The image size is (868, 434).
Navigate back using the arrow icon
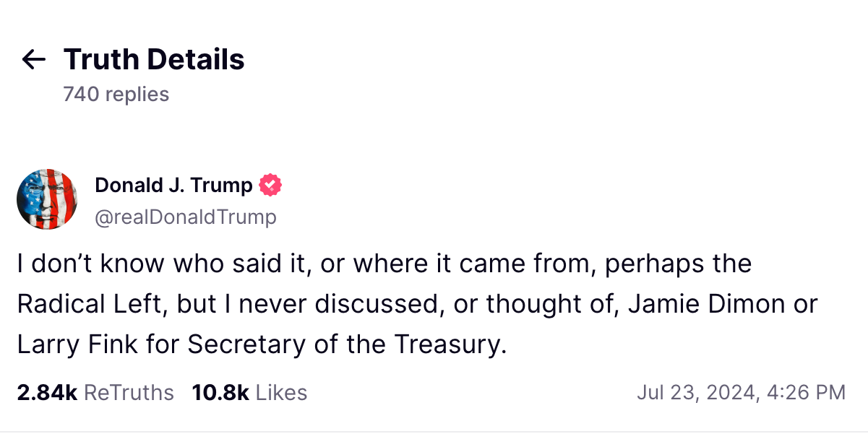32,61
